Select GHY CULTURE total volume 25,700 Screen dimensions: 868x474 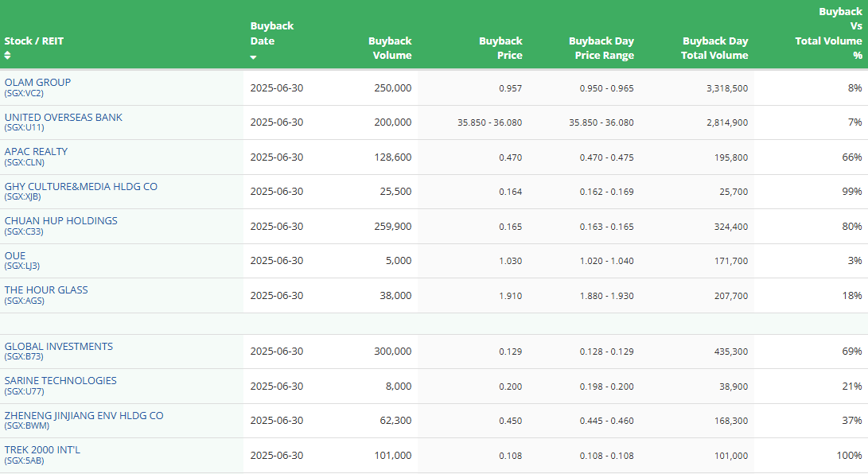[734, 192]
